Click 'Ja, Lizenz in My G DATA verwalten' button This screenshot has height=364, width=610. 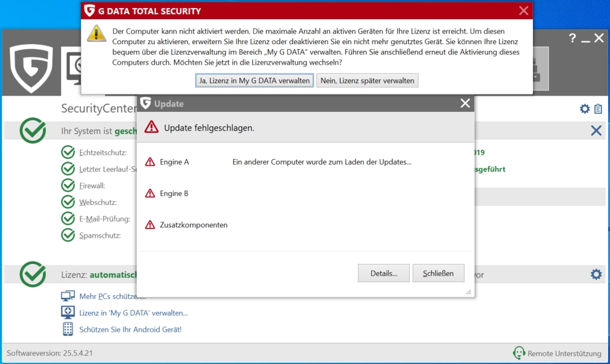coord(254,80)
